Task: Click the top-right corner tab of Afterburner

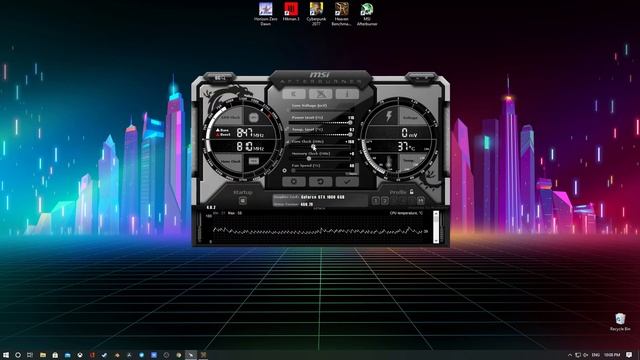Action: [x=422, y=78]
